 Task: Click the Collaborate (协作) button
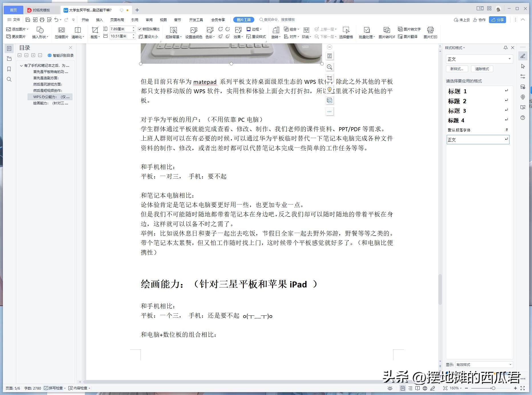(x=479, y=20)
